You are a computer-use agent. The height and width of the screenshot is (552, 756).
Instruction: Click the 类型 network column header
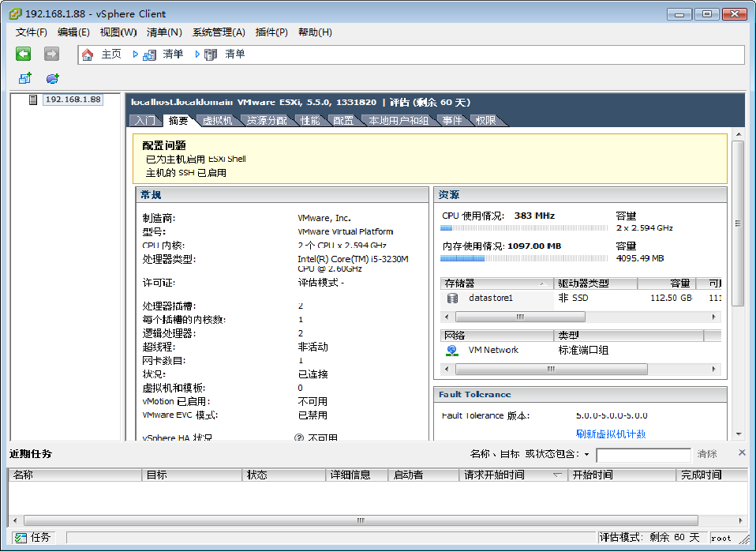pos(628,336)
